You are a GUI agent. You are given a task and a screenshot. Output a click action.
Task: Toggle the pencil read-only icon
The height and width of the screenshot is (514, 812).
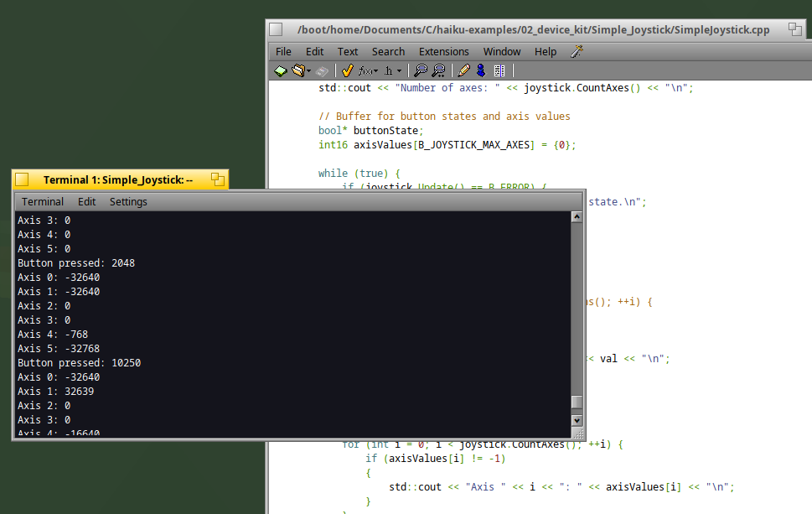(464, 70)
